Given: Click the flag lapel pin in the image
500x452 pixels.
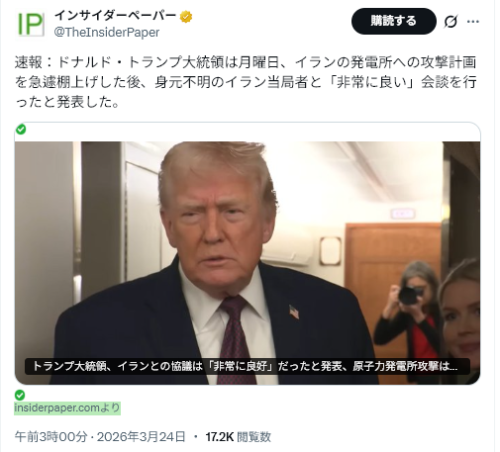Looking at the screenshot, I should pos(294,312).
